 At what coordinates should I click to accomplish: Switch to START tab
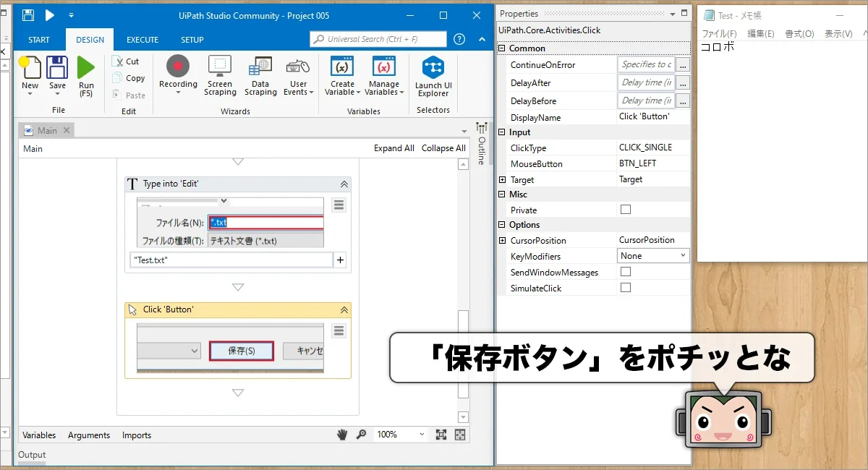(39, 40)
